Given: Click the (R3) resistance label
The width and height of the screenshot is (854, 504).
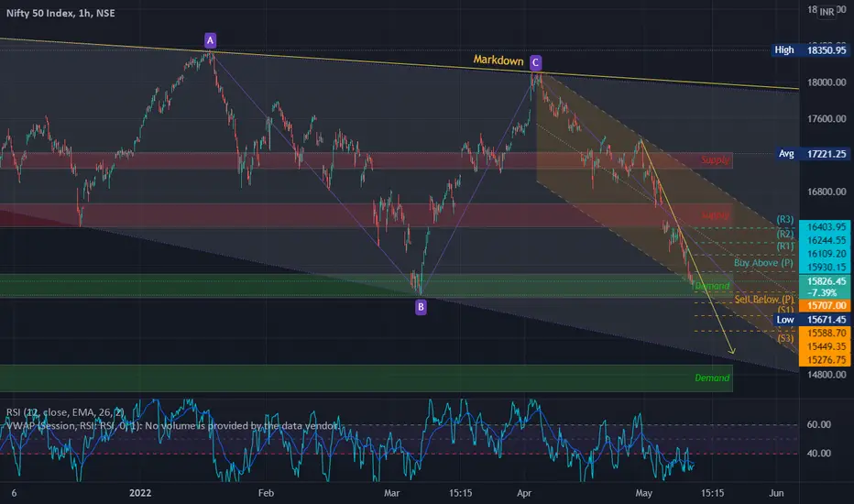Looking at the screenshot, I should pos(785,220).
